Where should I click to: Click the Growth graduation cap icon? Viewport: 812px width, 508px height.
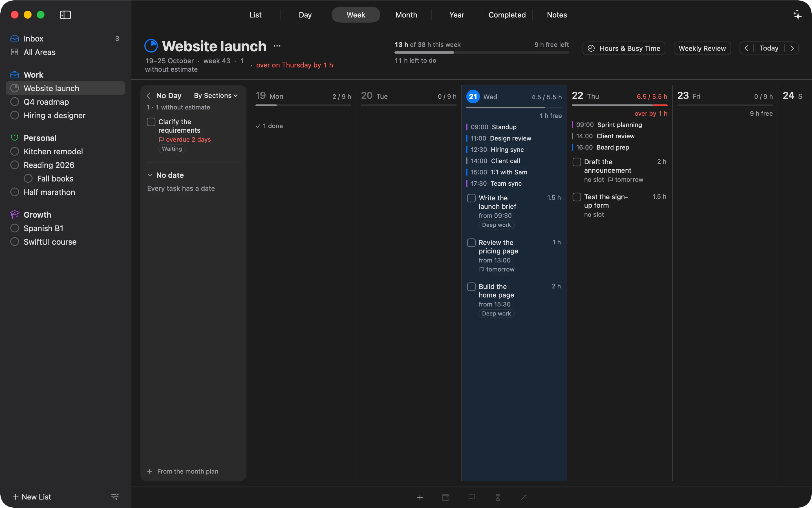(x=14, y=214)
